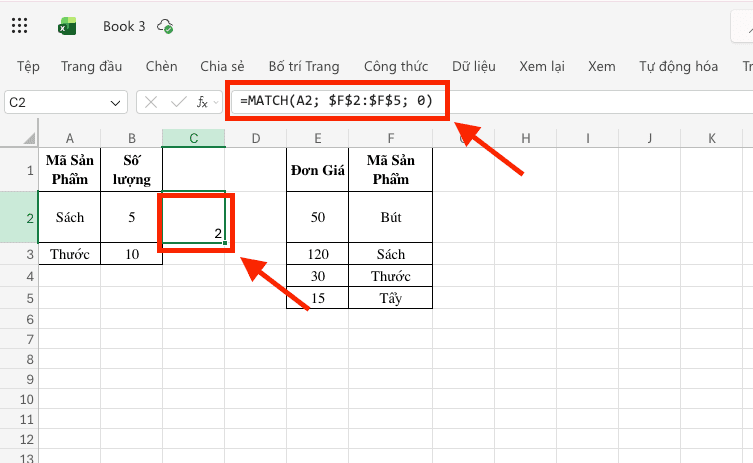
Task: Select row 1 header
Action: click(x=19, y=170)
